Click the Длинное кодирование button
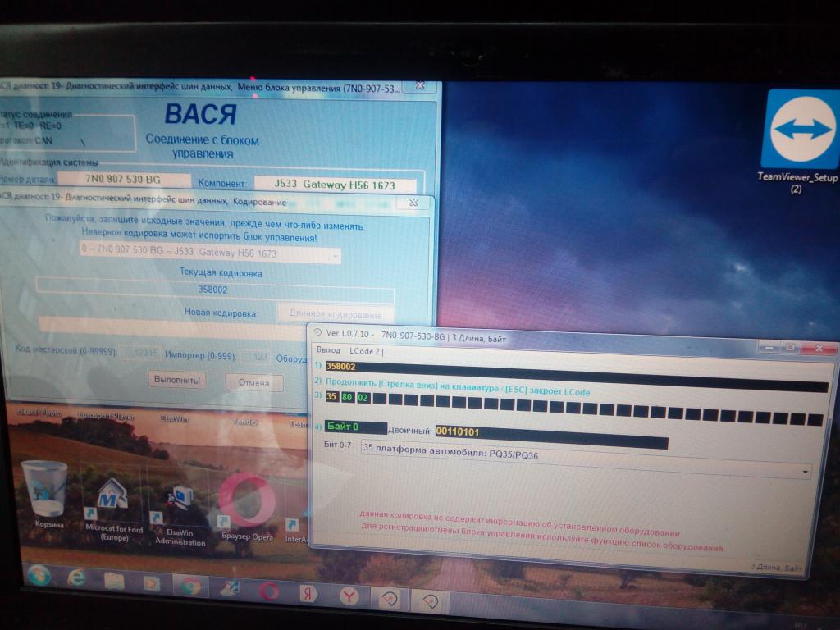 336,314
